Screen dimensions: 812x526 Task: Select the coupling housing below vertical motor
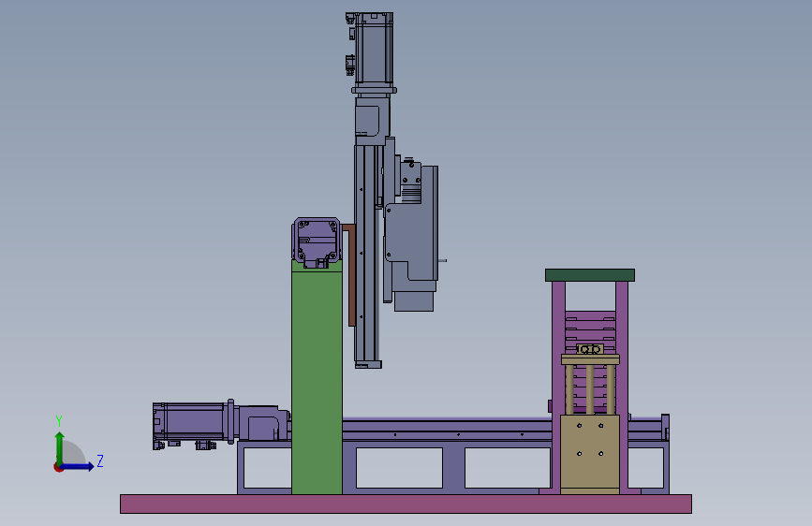pos(373,121)
